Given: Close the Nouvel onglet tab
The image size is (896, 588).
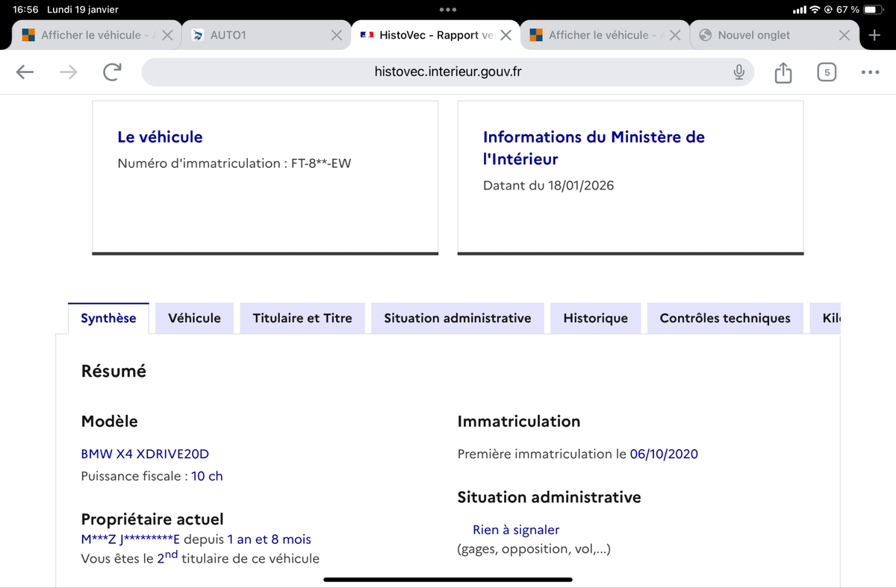Looking at the screenshot, I should tap(844, 35).
